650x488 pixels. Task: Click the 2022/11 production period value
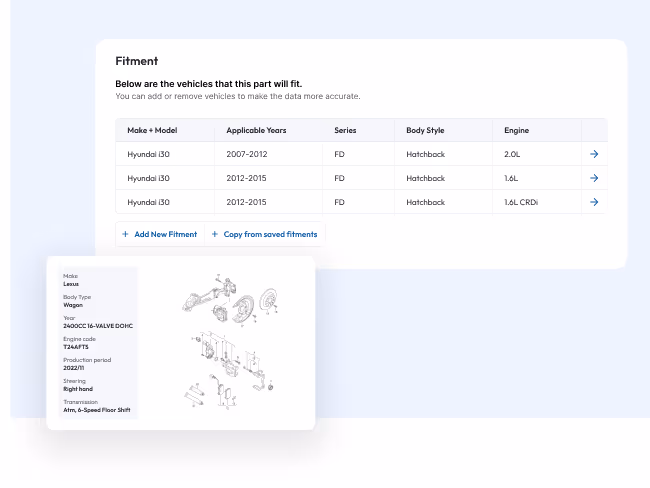74,368
